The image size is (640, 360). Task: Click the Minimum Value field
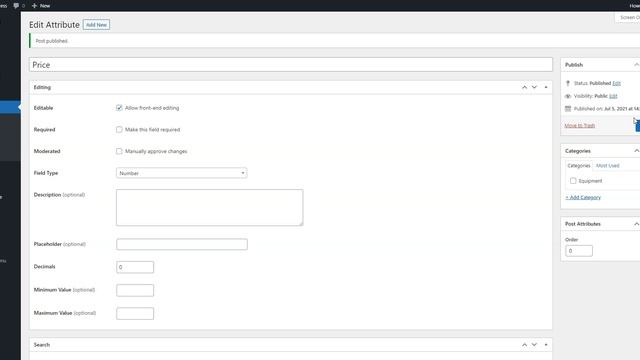[x=135, y=290]
